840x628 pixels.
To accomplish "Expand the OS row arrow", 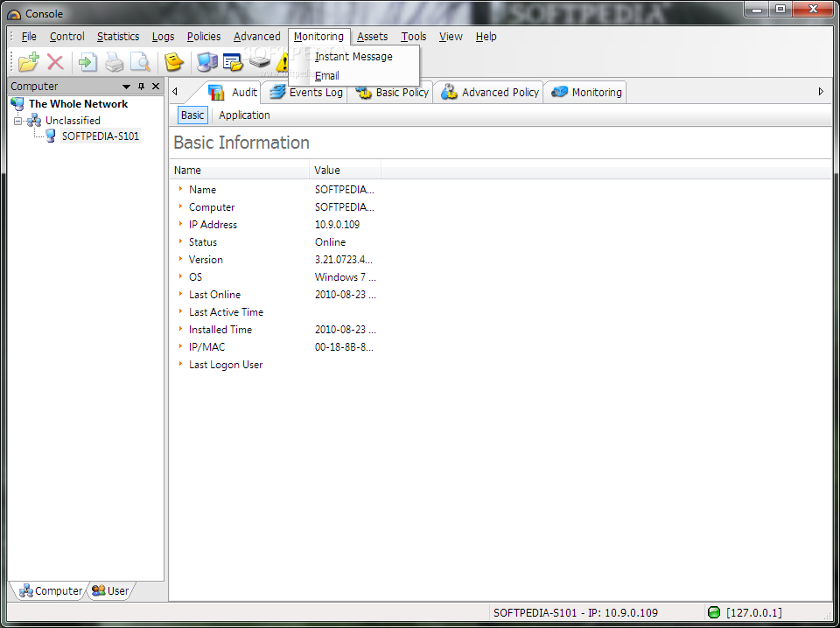I will tap(181, 276).
